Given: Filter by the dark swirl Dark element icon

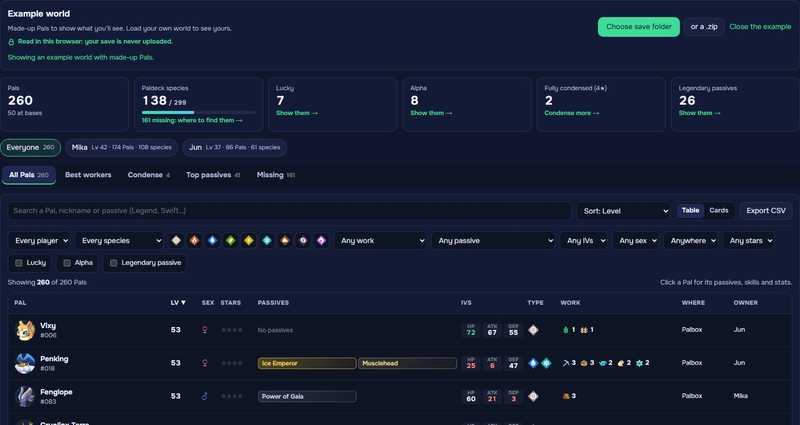Looking at the screenshot, I should click(303, 240).
